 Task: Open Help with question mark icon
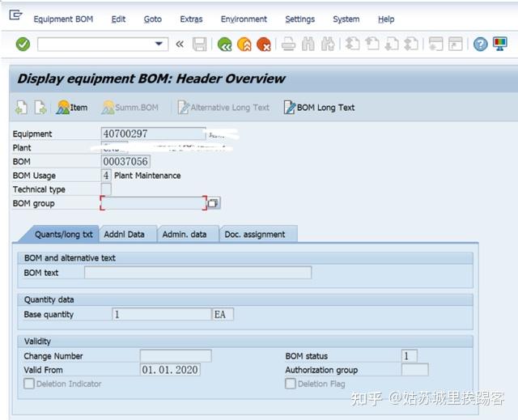click(480, 44)
